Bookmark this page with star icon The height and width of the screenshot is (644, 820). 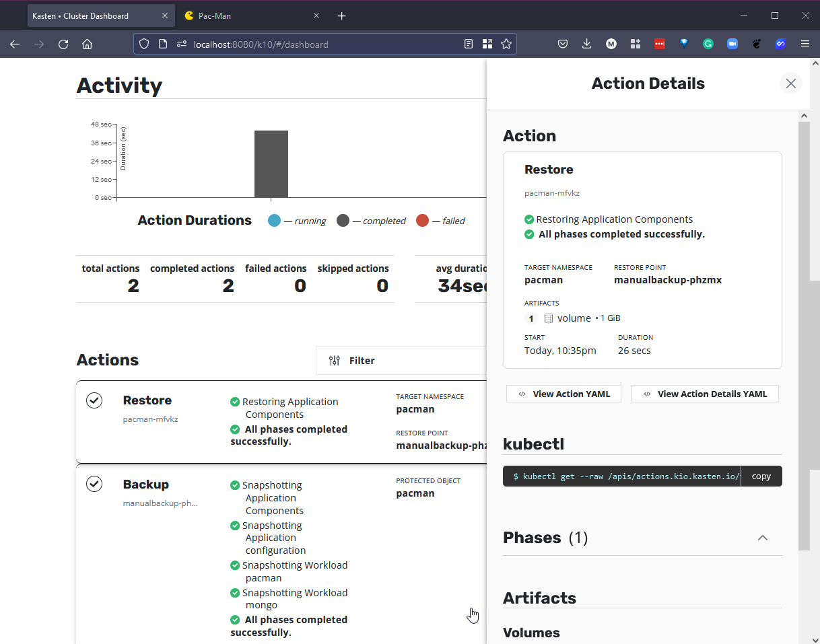tap(506, 44)
